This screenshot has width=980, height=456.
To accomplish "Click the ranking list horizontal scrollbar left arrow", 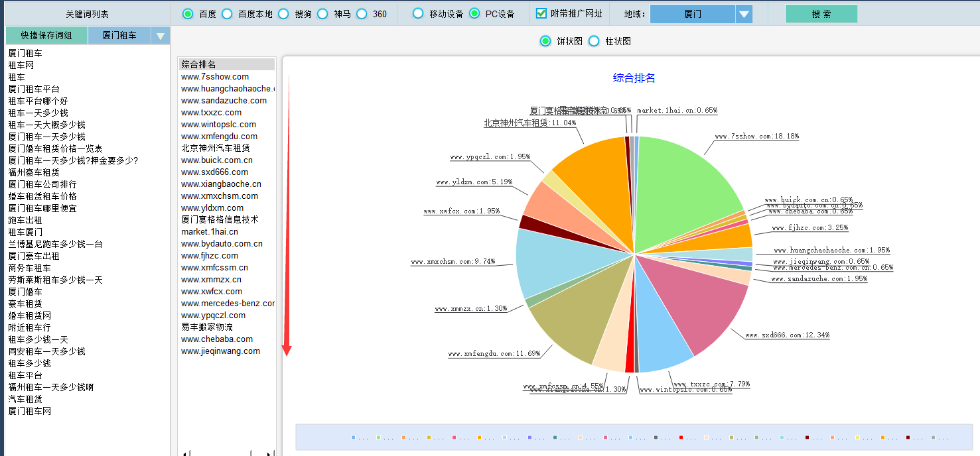I will point(184,453).
